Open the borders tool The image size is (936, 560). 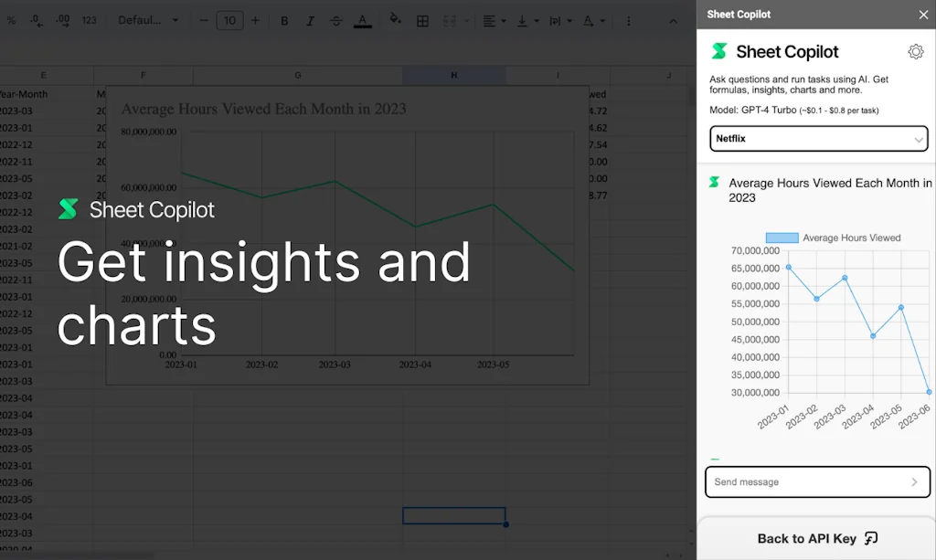tap(422, 20)
